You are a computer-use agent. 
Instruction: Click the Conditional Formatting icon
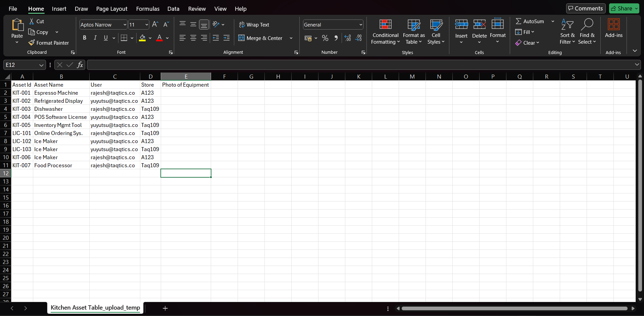[x=385, y=25]
